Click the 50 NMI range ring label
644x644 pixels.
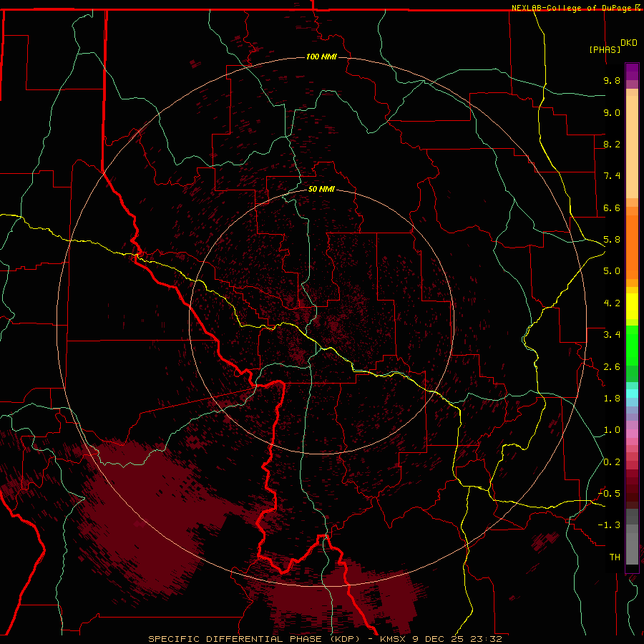tap(321, 189)
